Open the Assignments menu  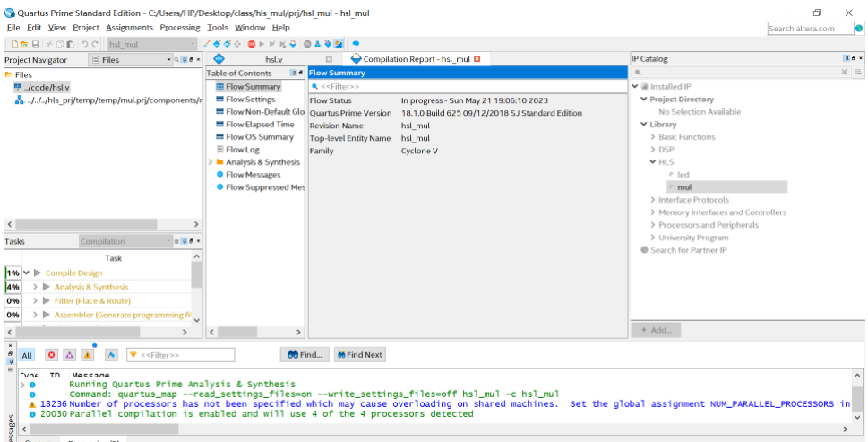[x=130, y=27]
